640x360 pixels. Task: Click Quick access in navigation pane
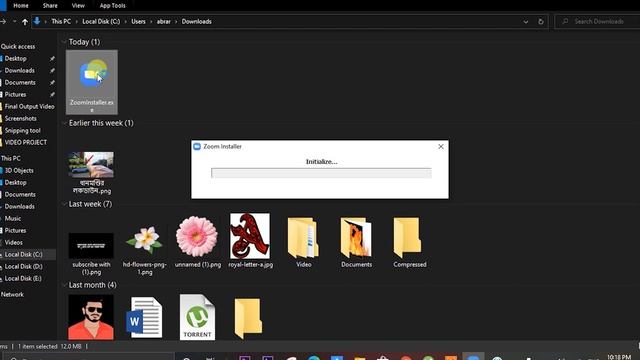18,47
